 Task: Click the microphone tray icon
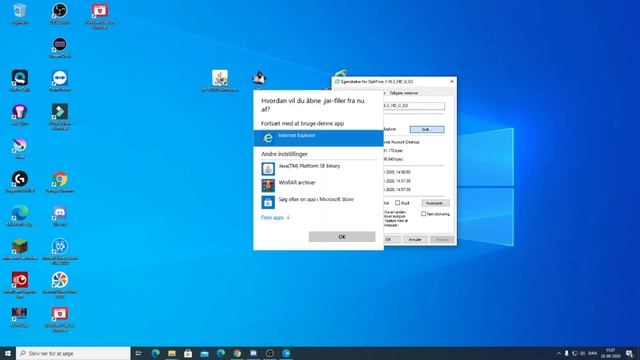[567, 353]
